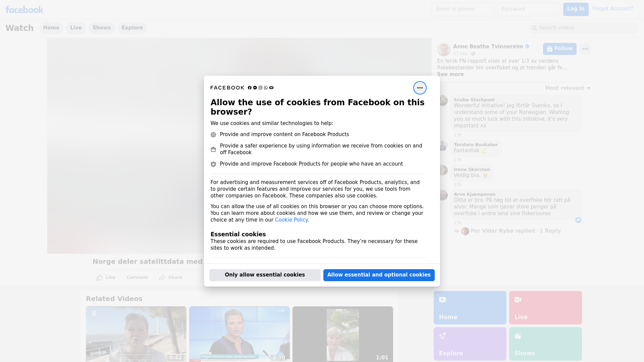Image resolution: width=644 pixels, height=362 pixels.
Task: Click Torstein Buskaker's avatar
Action: (443, 145)
